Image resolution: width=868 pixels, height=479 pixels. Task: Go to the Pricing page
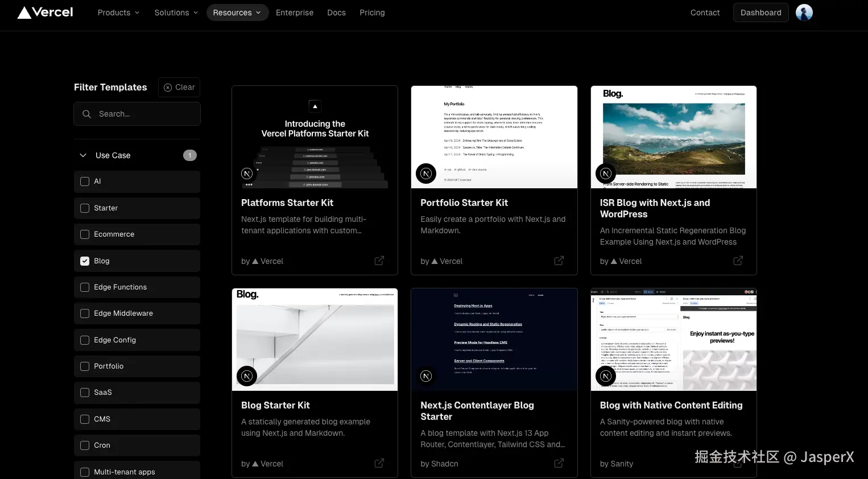372,13
